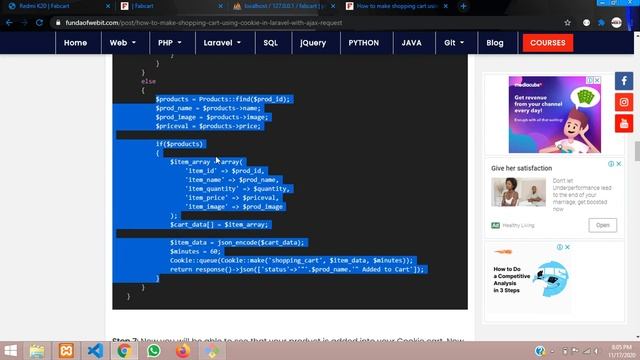Bookmark this page with the star icon

point(567,23)
